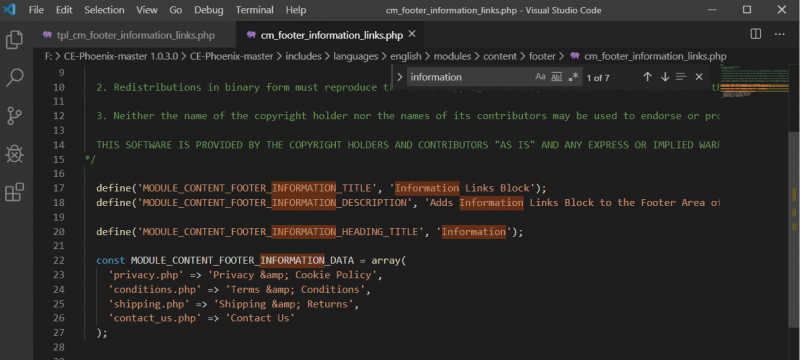The height and width of the screenshot is (360, 800).
Task: Open the Edit menu
Action: [64, 10]
